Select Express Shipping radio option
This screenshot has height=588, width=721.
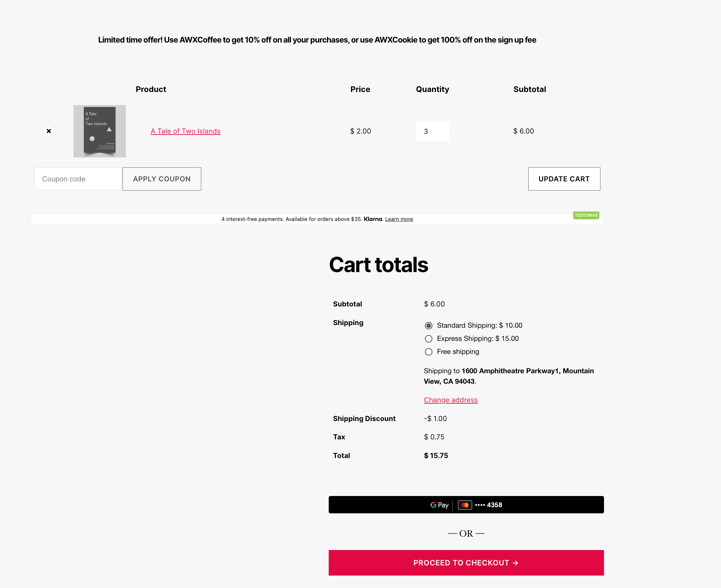(428, 339)
